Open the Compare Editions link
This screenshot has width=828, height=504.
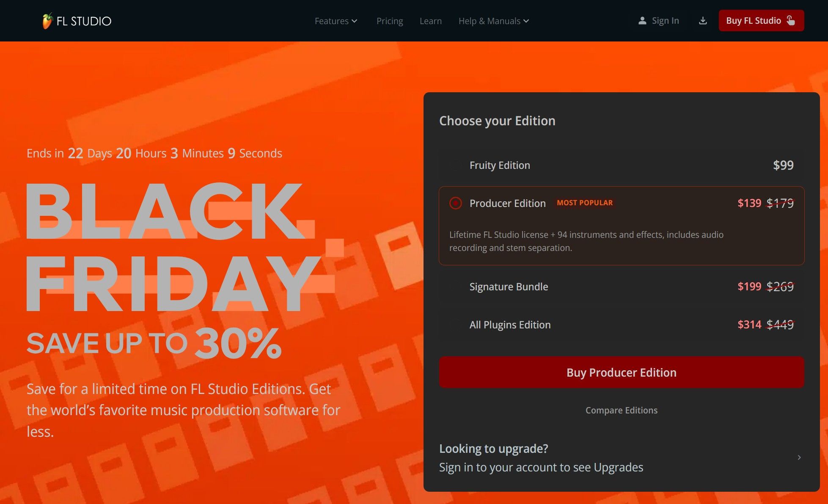pyautogui.click(x=621, y=410)
